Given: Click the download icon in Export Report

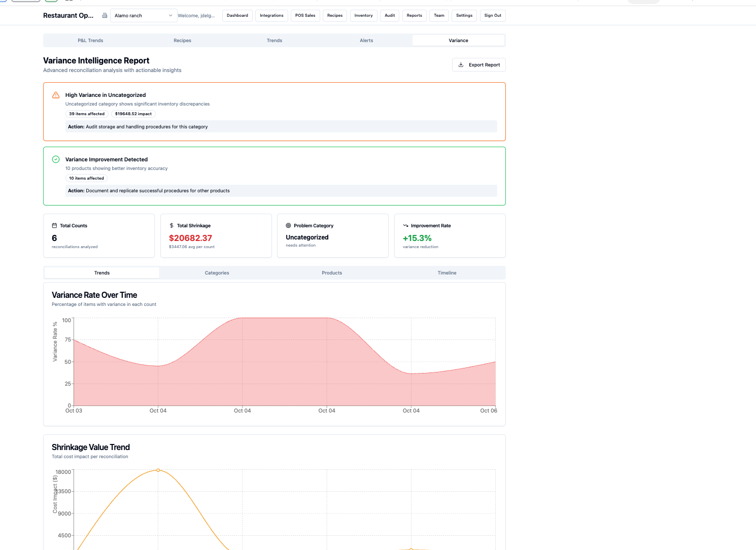Looking at the screenshot, I should 461,65.
